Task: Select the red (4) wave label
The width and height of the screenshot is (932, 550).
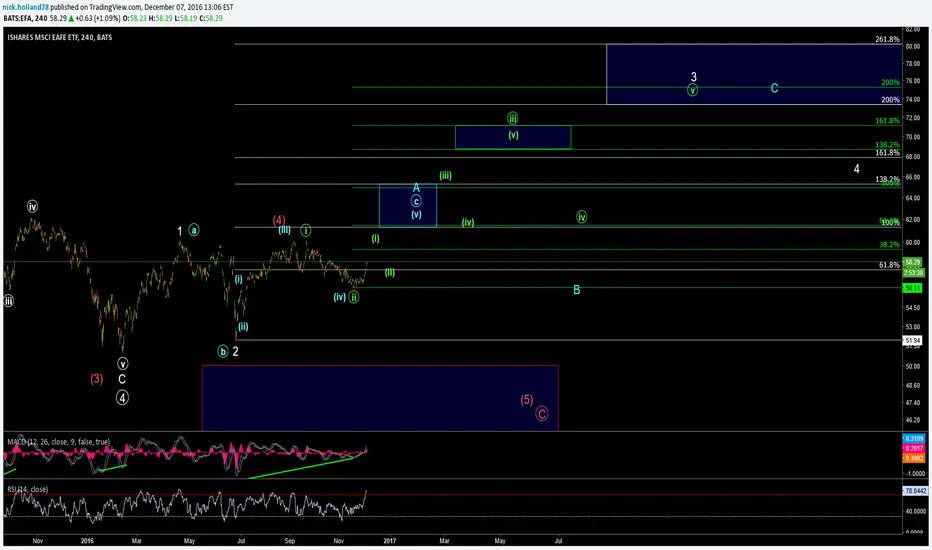Action: pyautogui.click(x=279, y=220)
